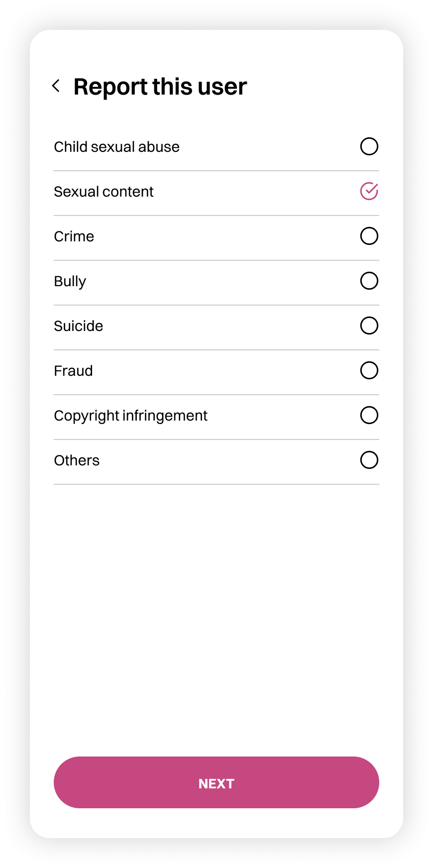The width and height of the screenshot is (433, 868).
Task: Deselect the checked Sexual content option
Action: pyautogui.click(x=369, y=191)
